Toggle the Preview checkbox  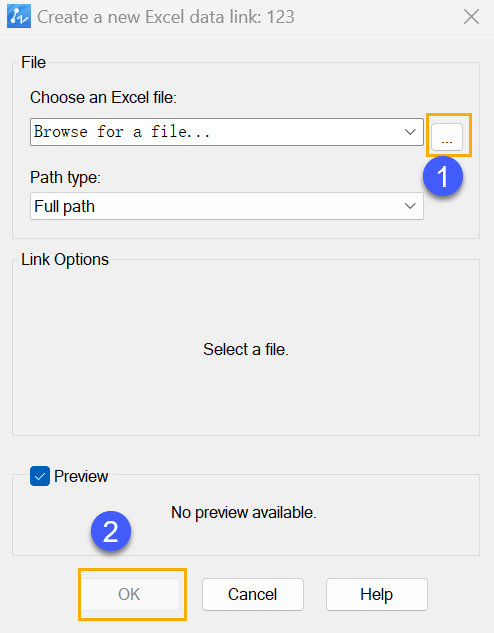(40, 476)
